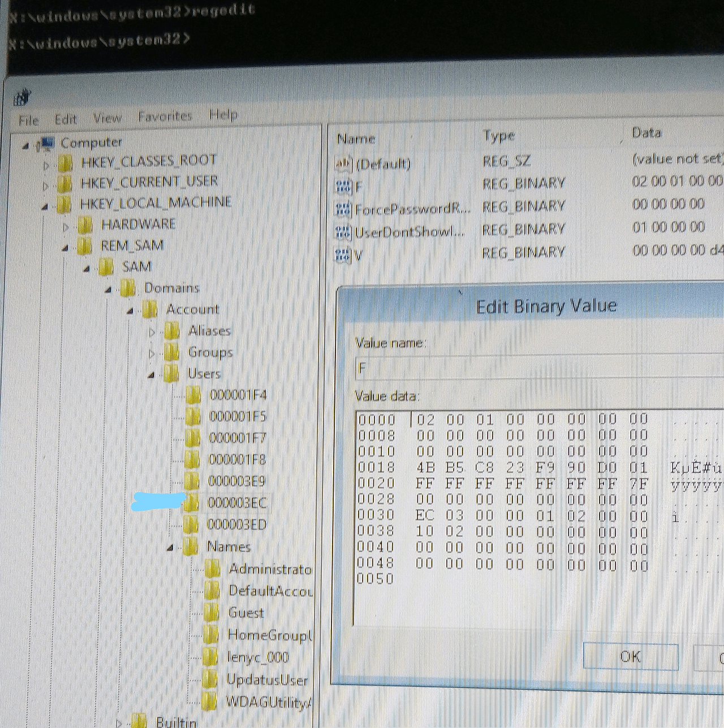Select the WDAGUtility account key
724x728 pixels.
[x=269, y=703]
